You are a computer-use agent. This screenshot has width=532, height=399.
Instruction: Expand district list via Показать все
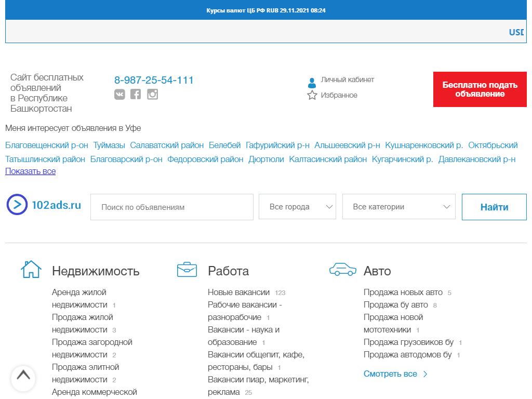[30, 171]
